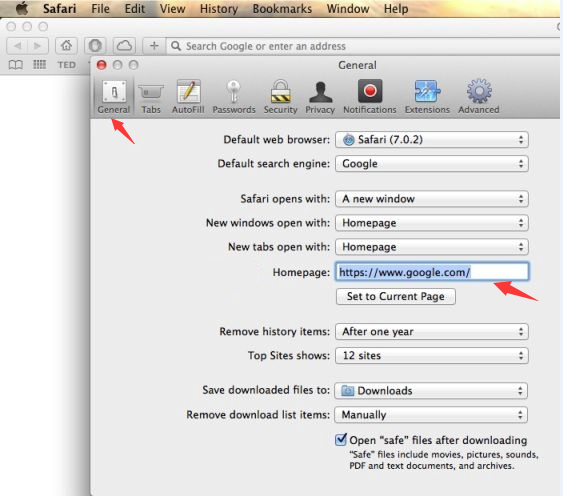The height and width of the screenshot is (496, 563).
Task: Show the Top Sites grid icon
Action: tap(39, 65)
